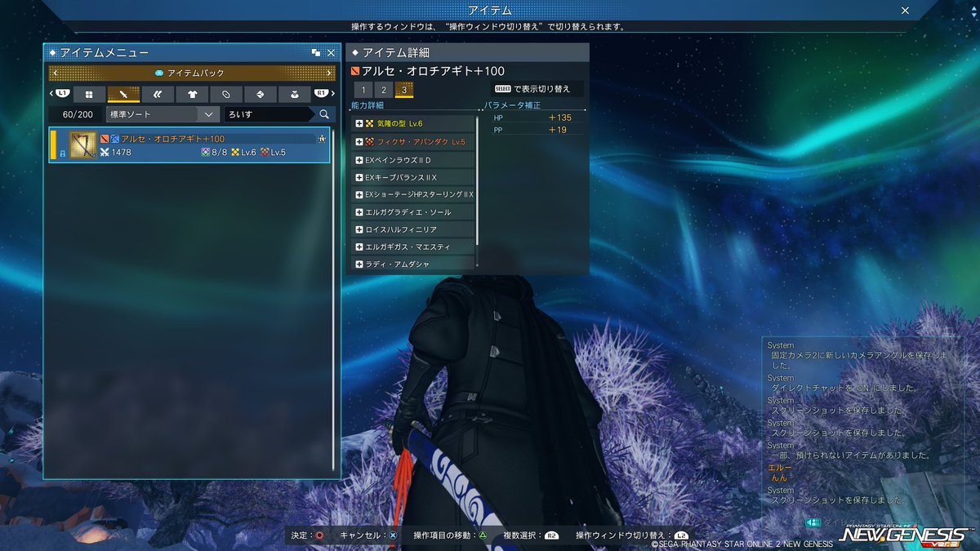The width and height of the screenshot is (980, 551).
Task: Select the all-items grid category tab
Action: pyautogui.click(x=89, y=94)
